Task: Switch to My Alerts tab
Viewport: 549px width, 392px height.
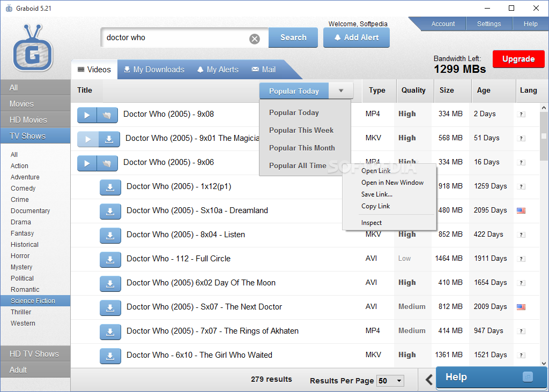Action: pos(218,70)
